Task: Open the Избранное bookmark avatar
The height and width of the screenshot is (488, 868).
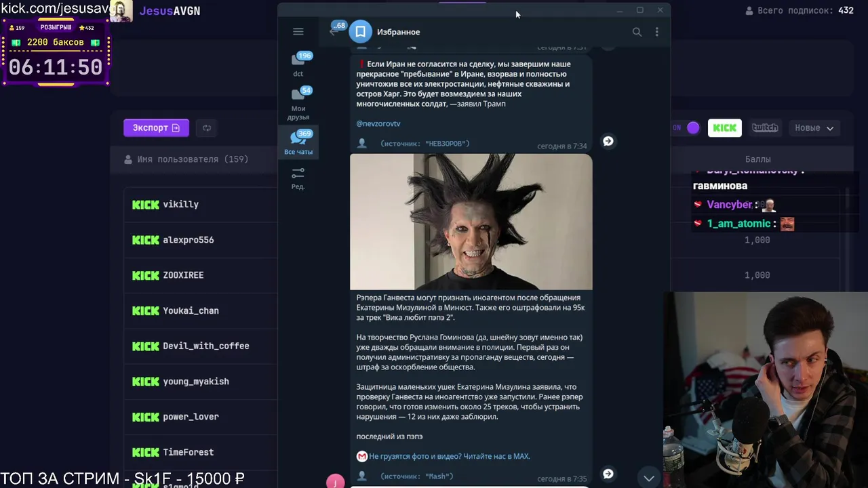Action: coord(360,32)
